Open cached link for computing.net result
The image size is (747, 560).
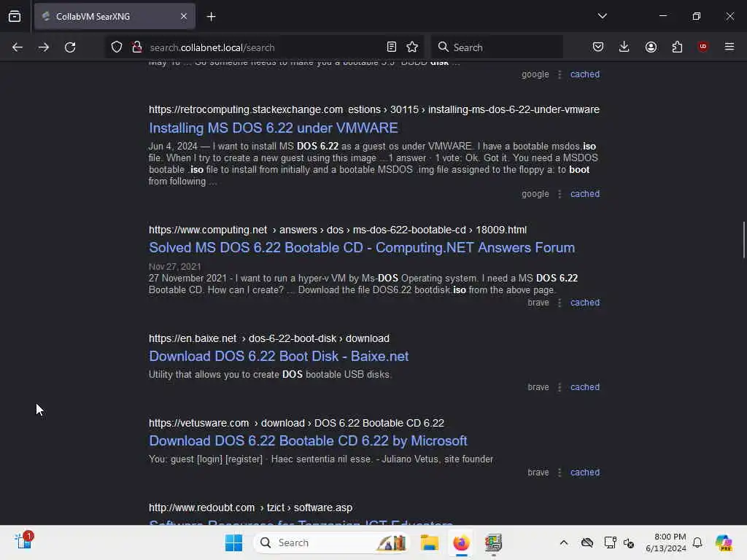(x=584, y=303)
